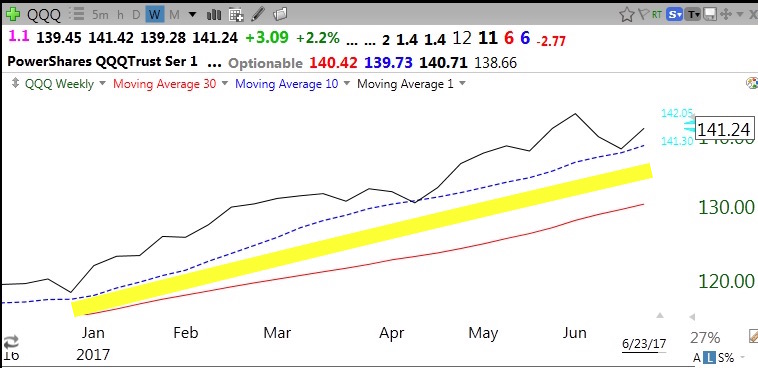The height and width of the screenshot is (368, 758).
Task: Click the star favorite icon
Action: click(627, 15)
